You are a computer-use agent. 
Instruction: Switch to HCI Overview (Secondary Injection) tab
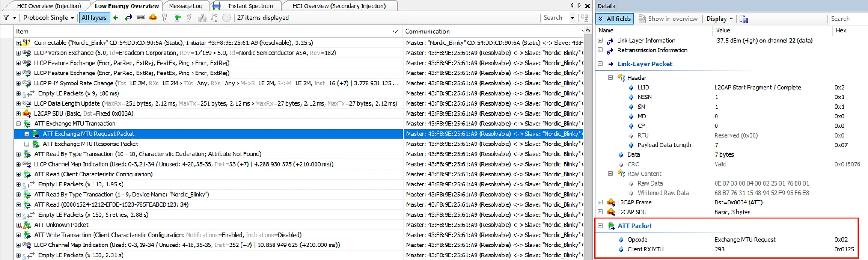point(339,6)
